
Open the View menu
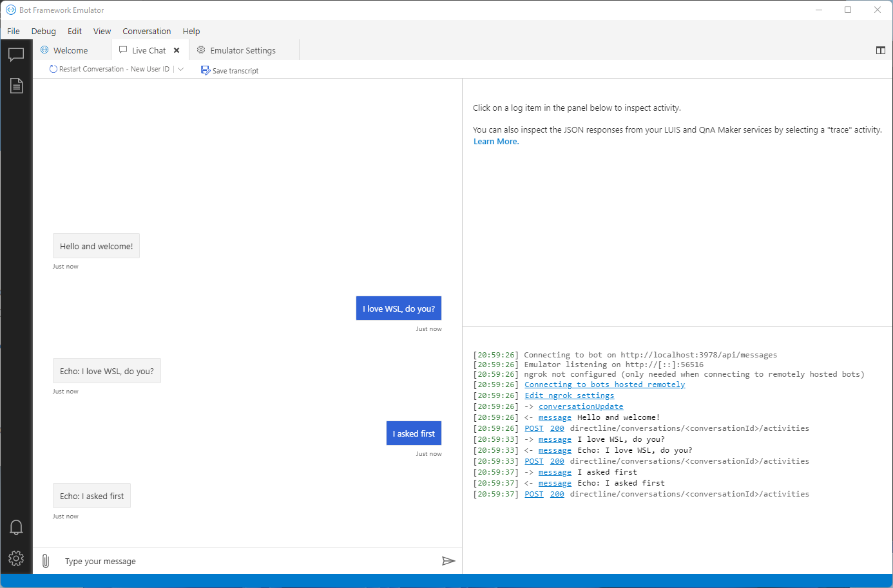tap(102, 31)
